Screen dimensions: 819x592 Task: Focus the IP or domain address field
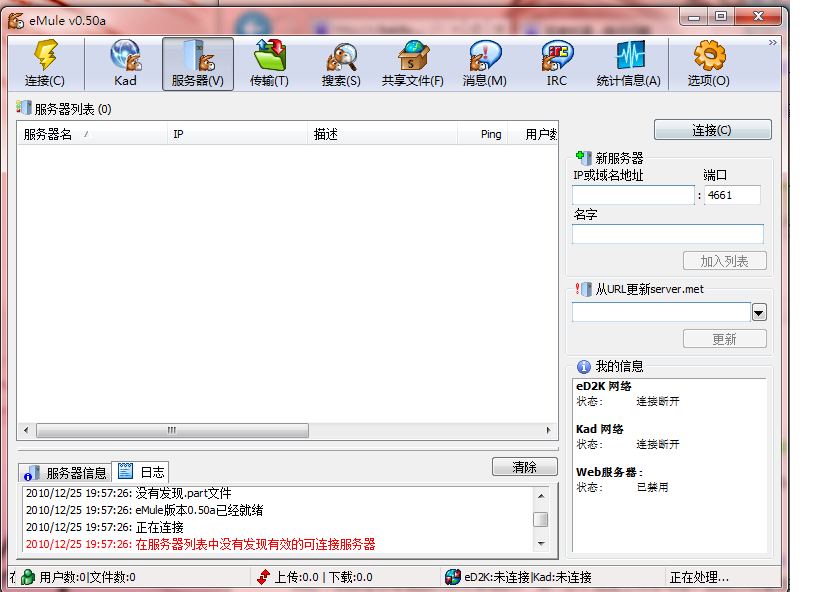633,195
